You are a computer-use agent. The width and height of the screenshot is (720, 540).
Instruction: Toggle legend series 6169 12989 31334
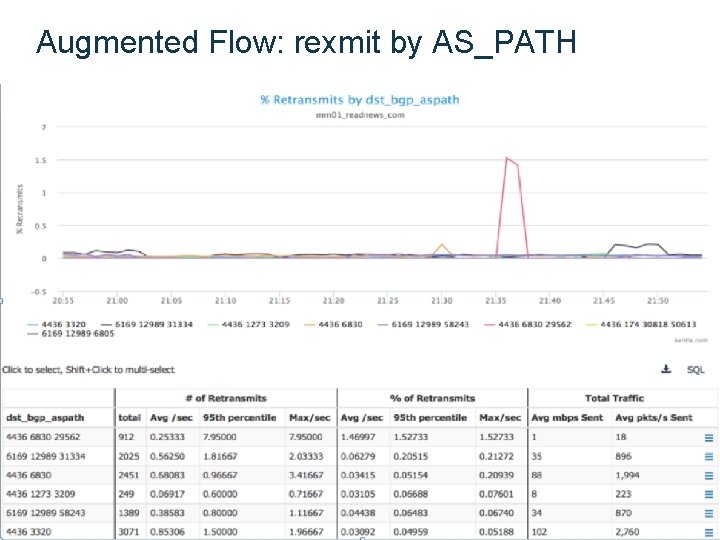[x=147, y=324]
